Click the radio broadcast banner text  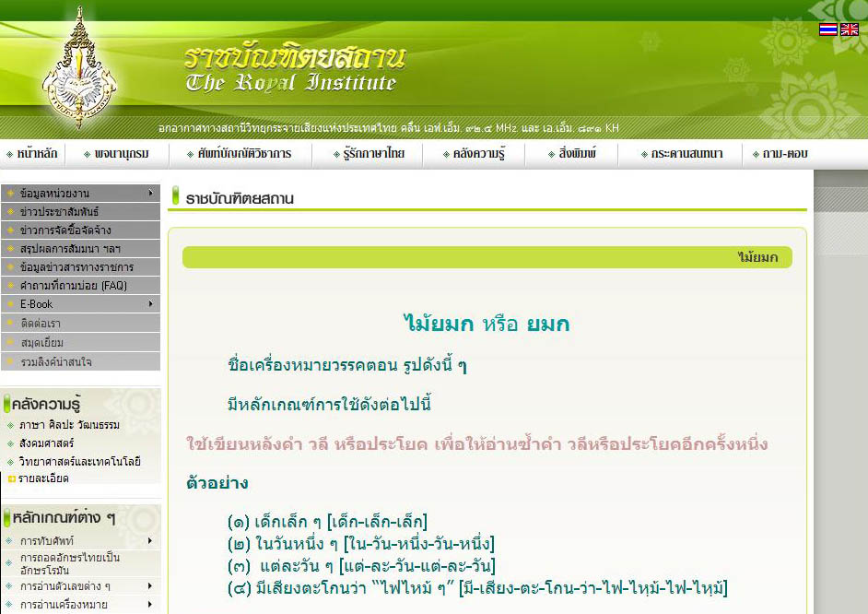click(389, 128)
